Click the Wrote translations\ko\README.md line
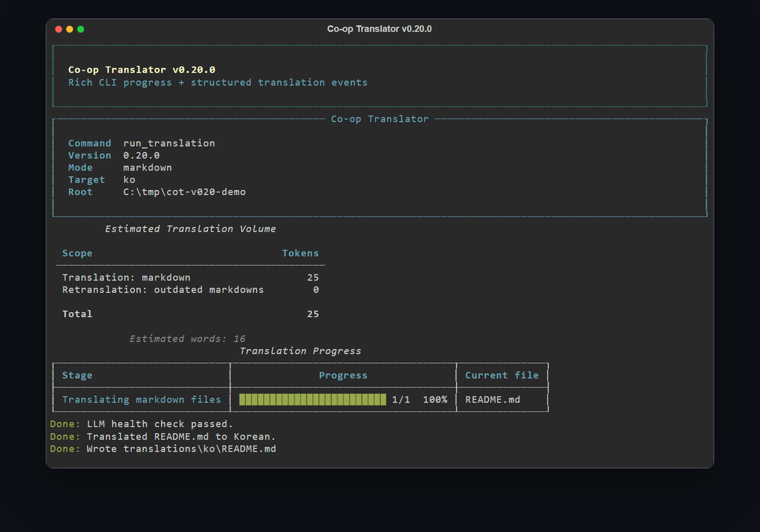Image resolution: width=760 pixels, height=532 pixels. pyautogui.click(x=163, y=448)
